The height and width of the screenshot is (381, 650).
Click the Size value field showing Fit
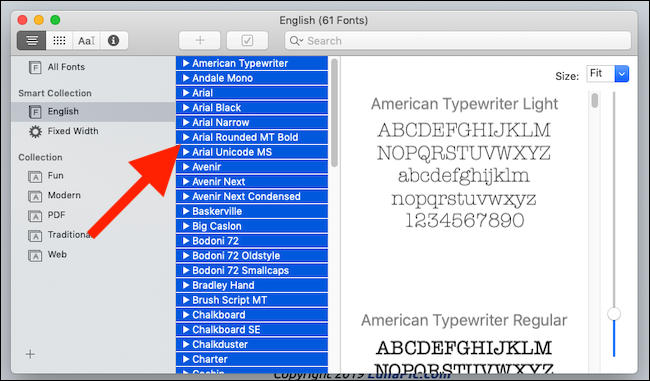[601, 74]
